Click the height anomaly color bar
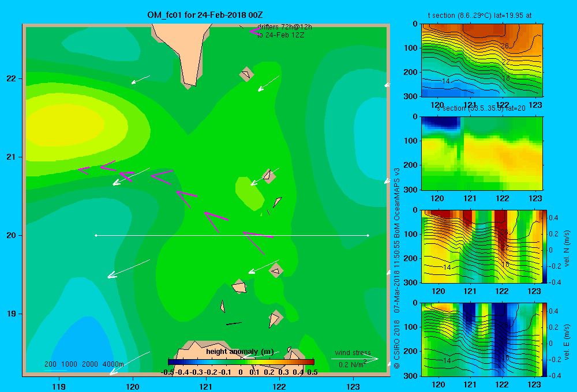Viewport: 577px width, 392px height. coord(241,362)
